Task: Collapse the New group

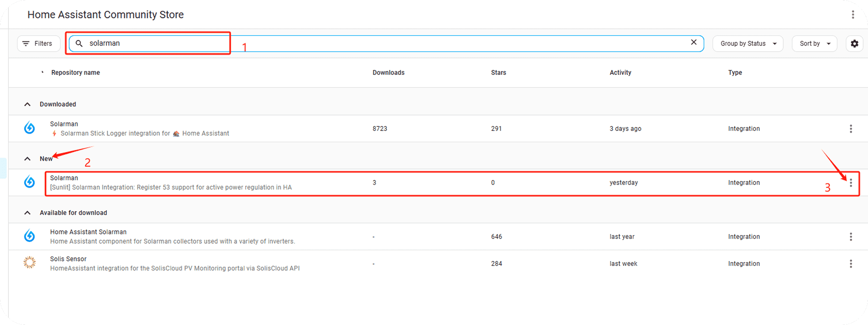Action: [x=27, y=159]
